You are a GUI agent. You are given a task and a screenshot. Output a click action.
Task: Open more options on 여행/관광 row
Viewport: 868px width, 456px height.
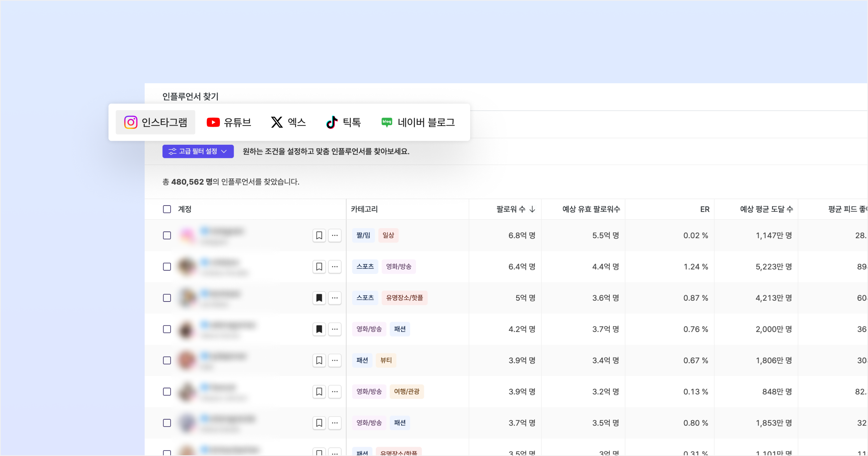[335, 392]
